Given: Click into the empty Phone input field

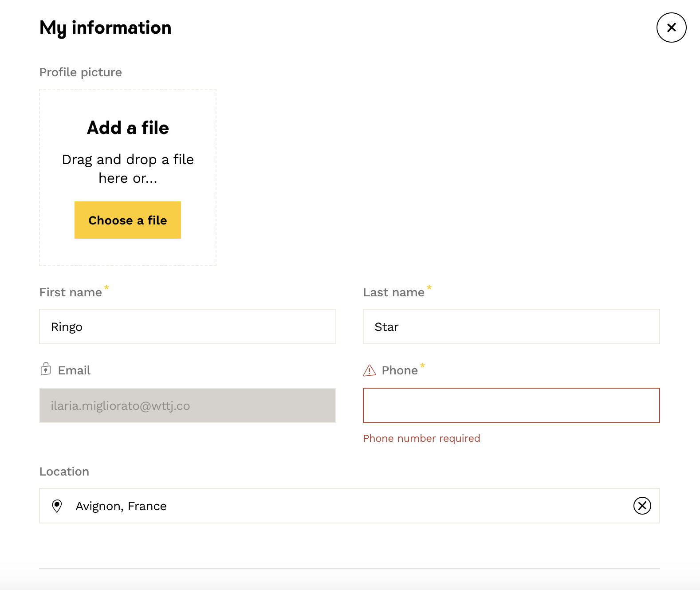Looking at the screenshot, I should [x=511, y=405].
